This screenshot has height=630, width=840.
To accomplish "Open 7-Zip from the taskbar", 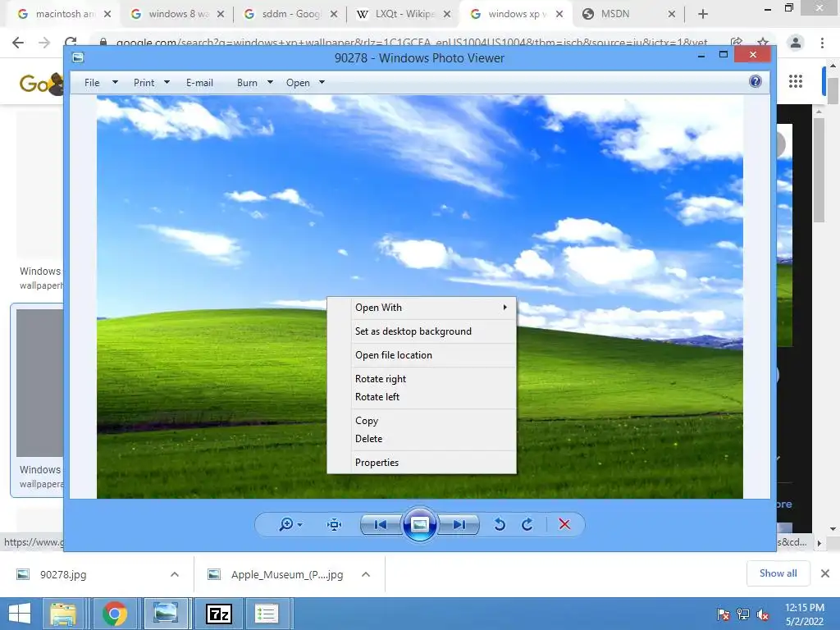I will 218,614.
